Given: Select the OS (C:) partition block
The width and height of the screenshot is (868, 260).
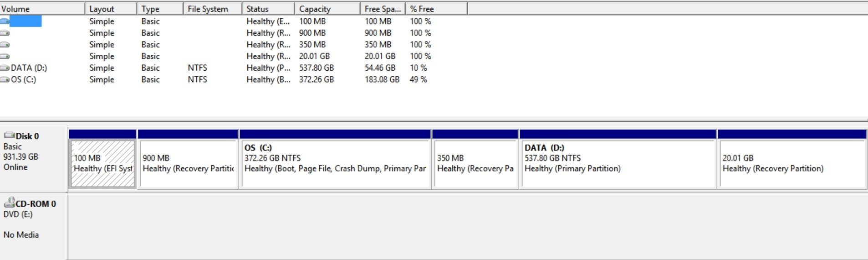Looking at the screenshot, I should pyautogui.click(x=335, y=163).
